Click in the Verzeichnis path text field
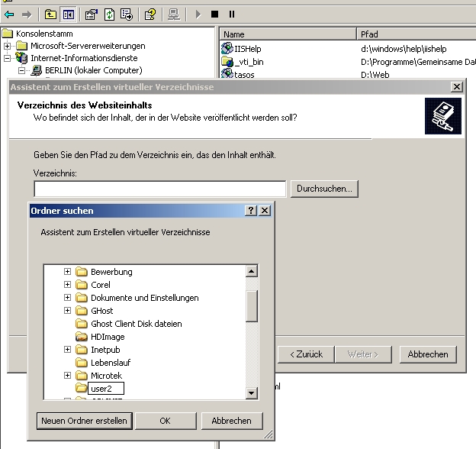476x449 pixels. (159, 188)
